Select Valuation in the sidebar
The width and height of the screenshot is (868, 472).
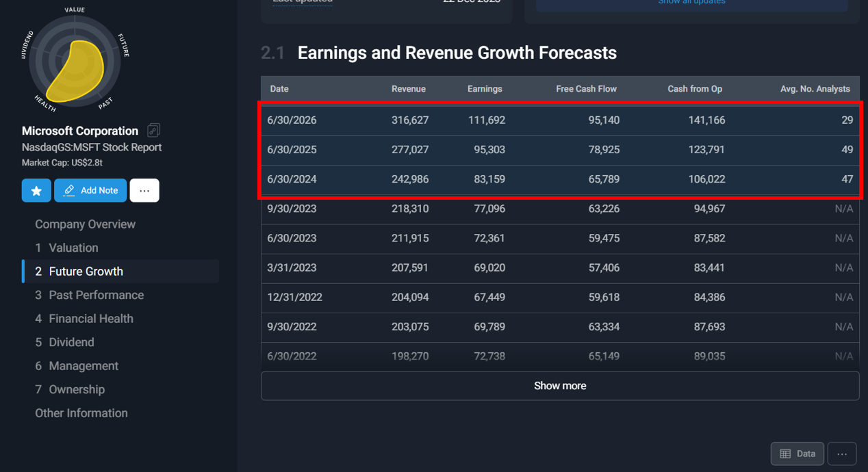tap(73, 248)
